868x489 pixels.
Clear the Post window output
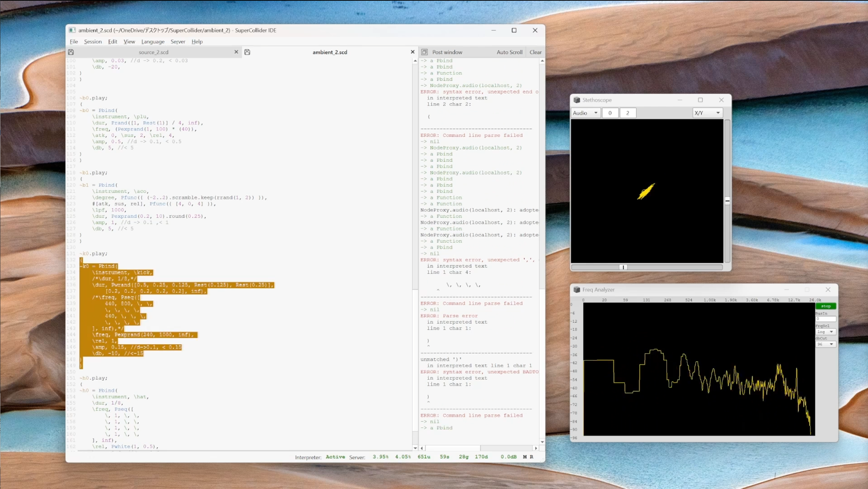click(x=535, y=52)
